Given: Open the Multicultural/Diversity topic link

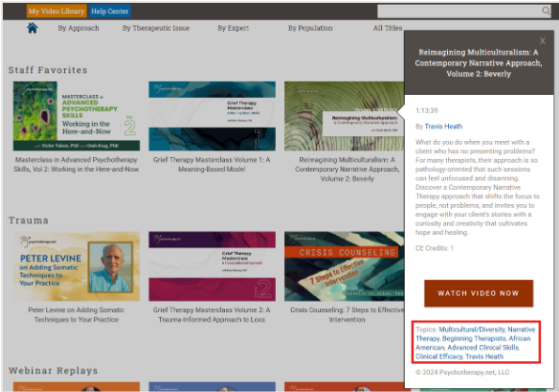Looking at the screenshot, I should coord(471,329).
